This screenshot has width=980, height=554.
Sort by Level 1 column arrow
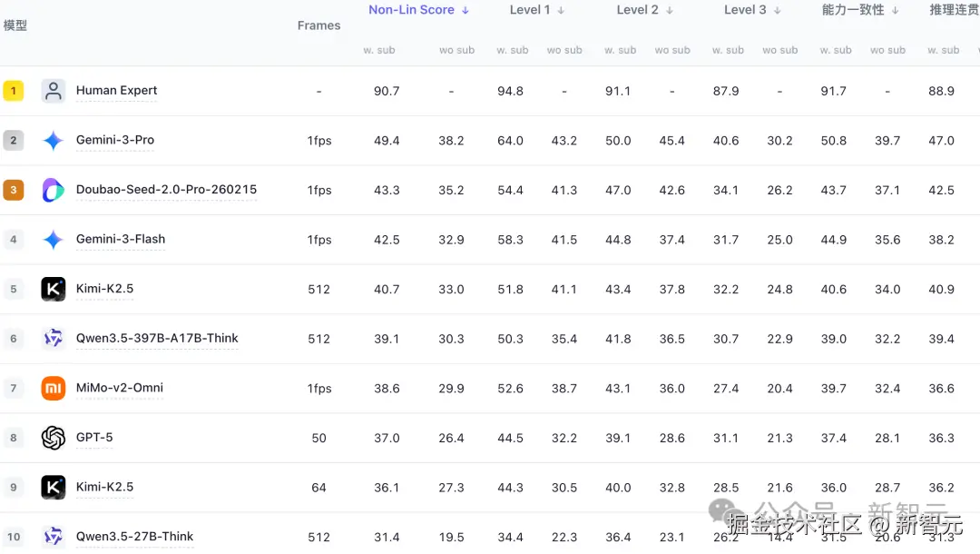[x=561, y=10]
